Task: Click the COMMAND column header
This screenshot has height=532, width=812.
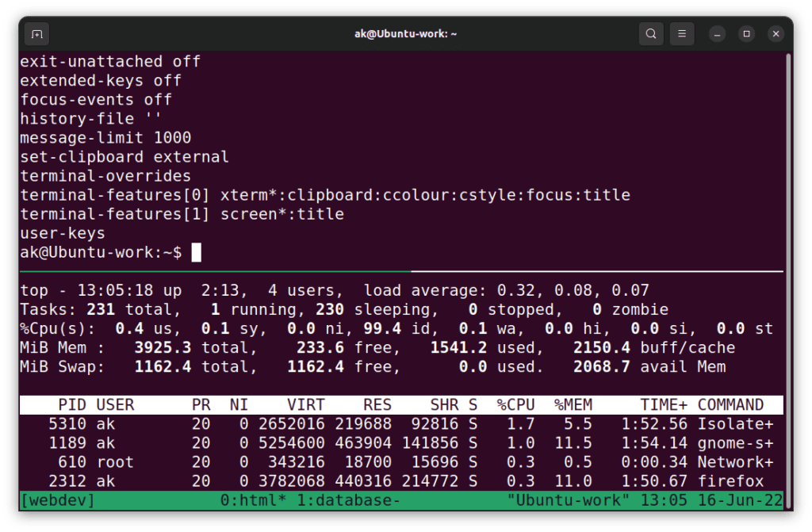Action: pyautogui.click(x=731, y=404)
